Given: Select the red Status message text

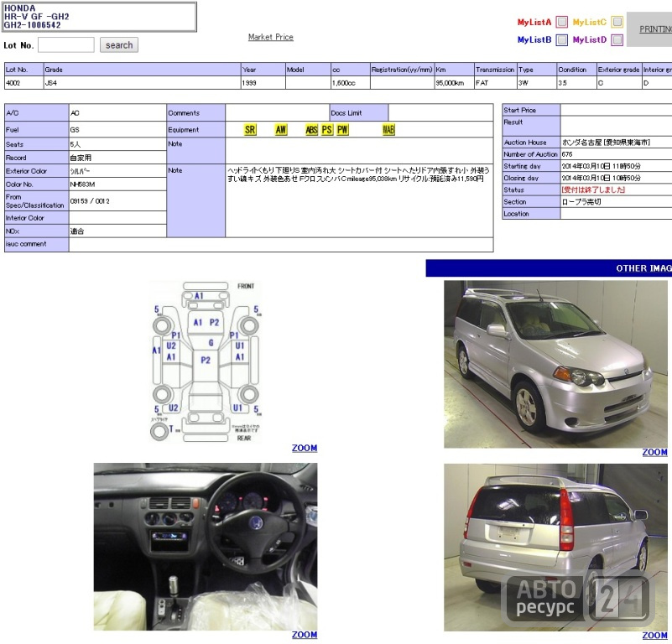Looking at the screenshot, I should pos(593,190).
